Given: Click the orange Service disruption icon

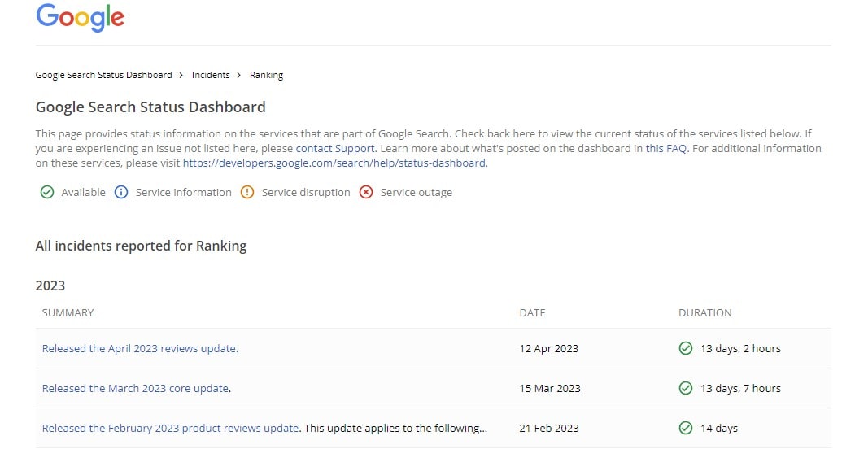Looking at the screenshot, I should (x=246, y=192).
